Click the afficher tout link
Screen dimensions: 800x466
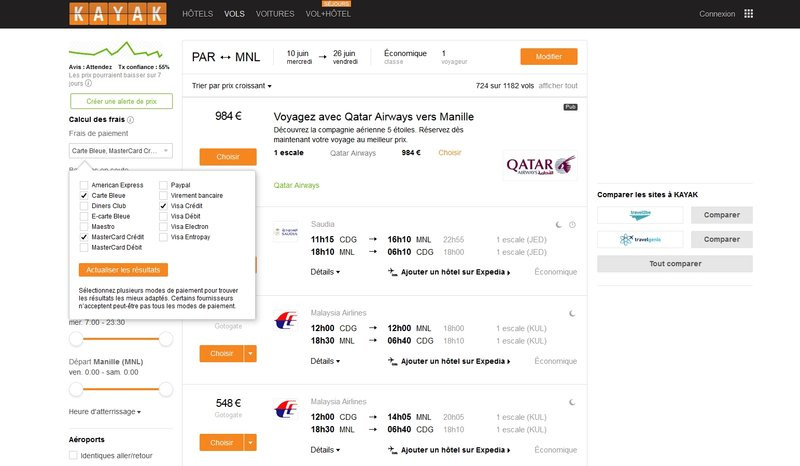(x=558, y=86)
